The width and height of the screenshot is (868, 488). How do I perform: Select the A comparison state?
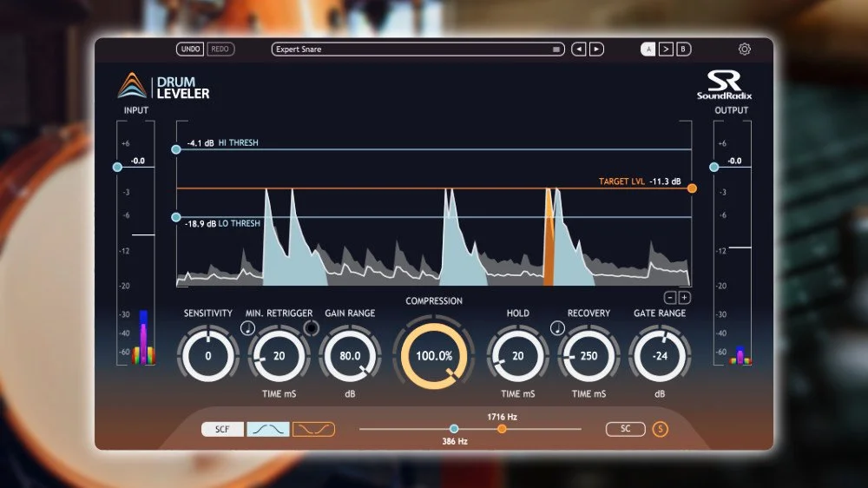click(x=648, y=49)
